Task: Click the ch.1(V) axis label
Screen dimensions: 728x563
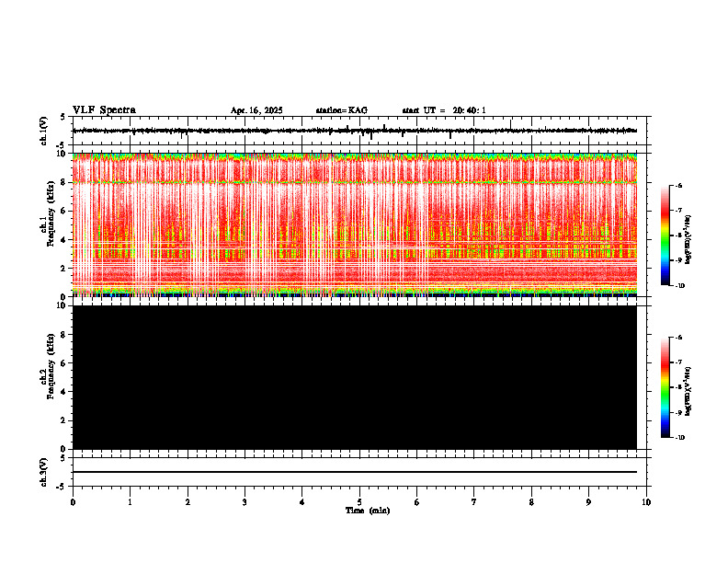Action: pos(44,131)
